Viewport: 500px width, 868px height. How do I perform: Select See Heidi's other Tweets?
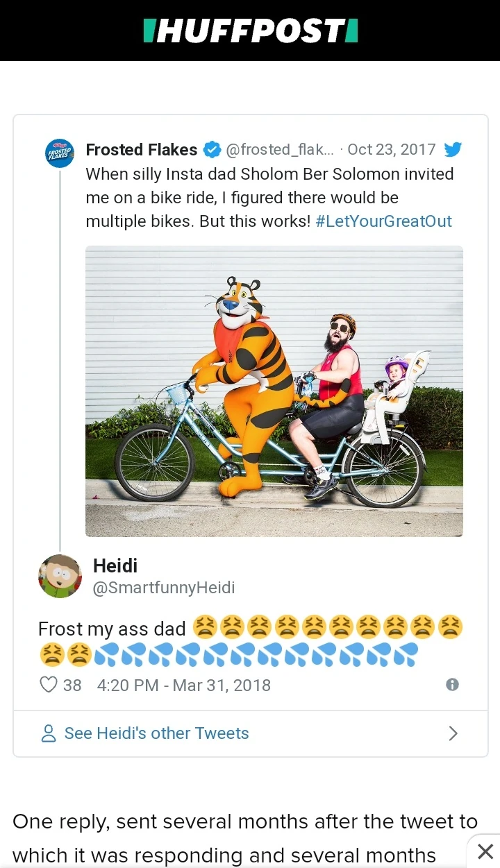click(156, 733)
